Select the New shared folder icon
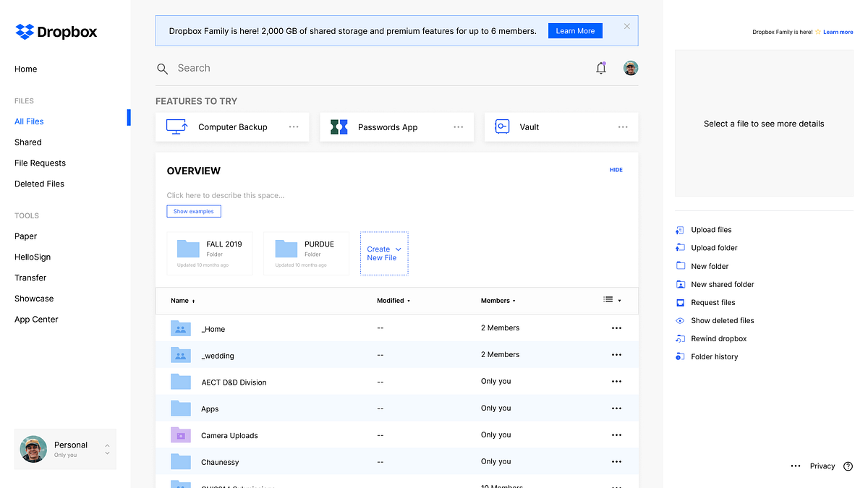 (x=679, y=284)
